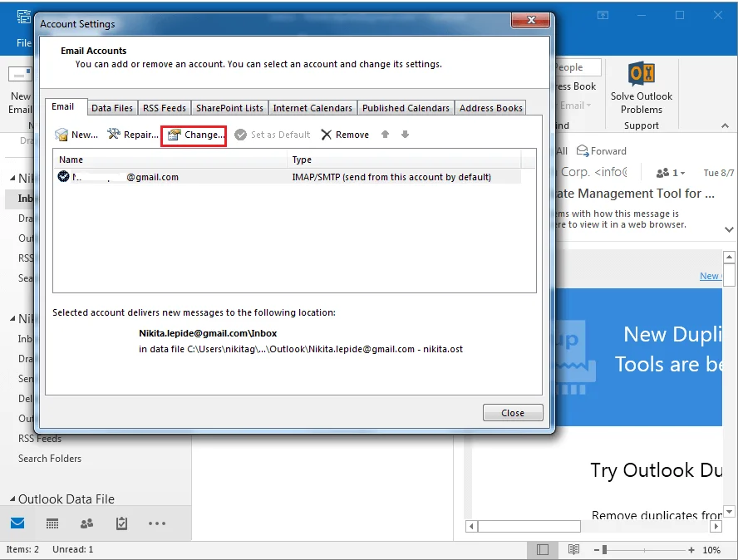Image resolution: width=738 pixels, height=560 pixels.
Task: Click the New link in the message body
Action: coord(710,276)
